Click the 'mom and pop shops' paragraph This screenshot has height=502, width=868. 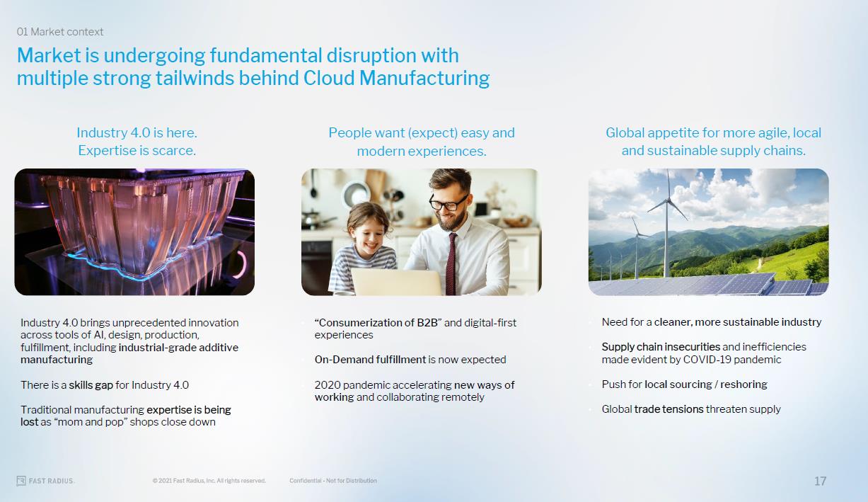tap(126, 416)
